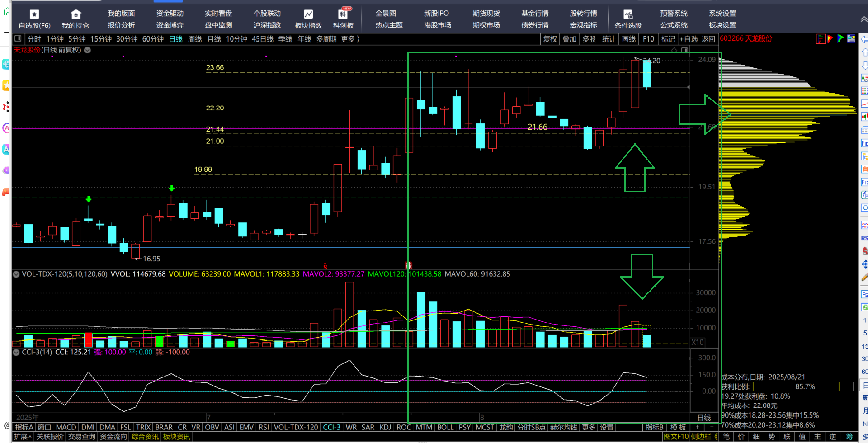Click the 叠加 overlay button
Screen dimensions: 868x443
(x=570, y=39)
